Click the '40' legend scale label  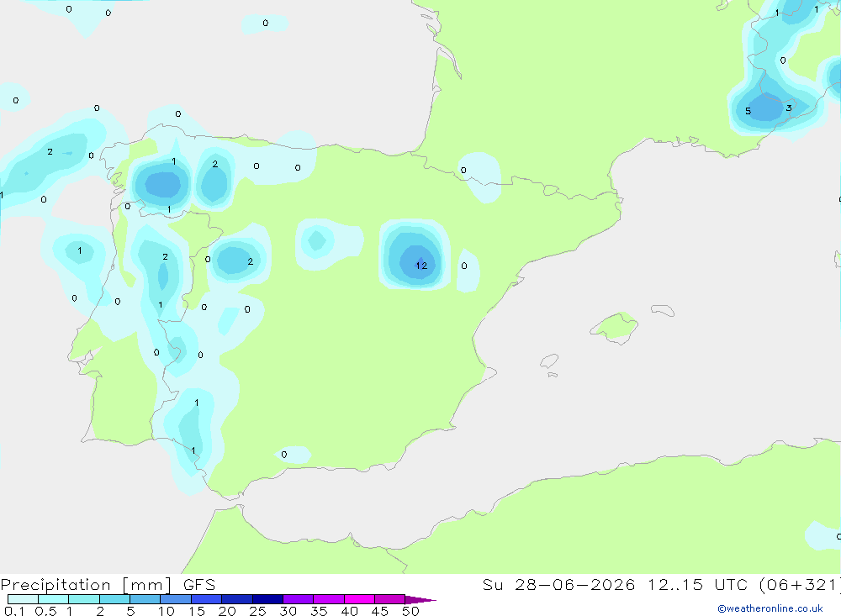click(349, 611)
